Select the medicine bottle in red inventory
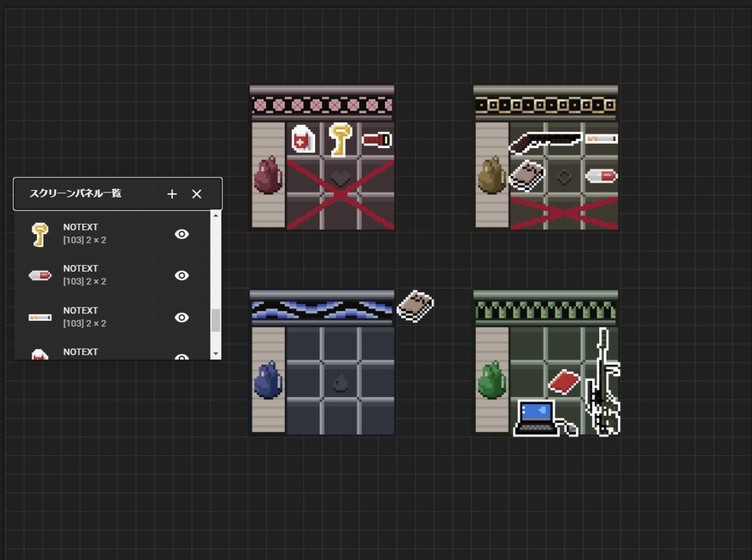The image size is (752, 560). (303, 139)
